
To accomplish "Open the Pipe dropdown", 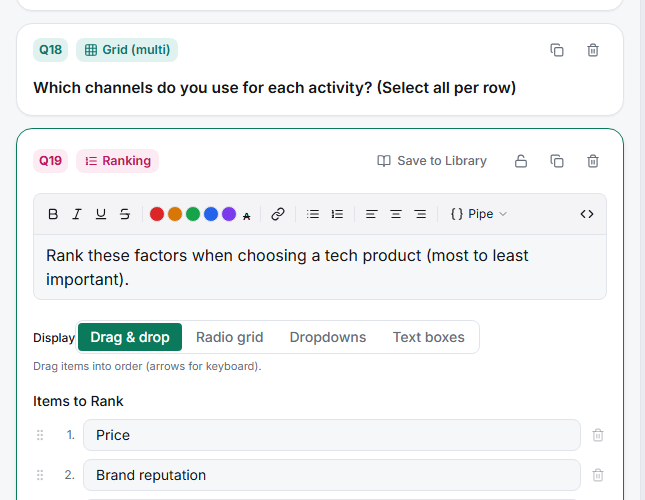I will [479, 214].
